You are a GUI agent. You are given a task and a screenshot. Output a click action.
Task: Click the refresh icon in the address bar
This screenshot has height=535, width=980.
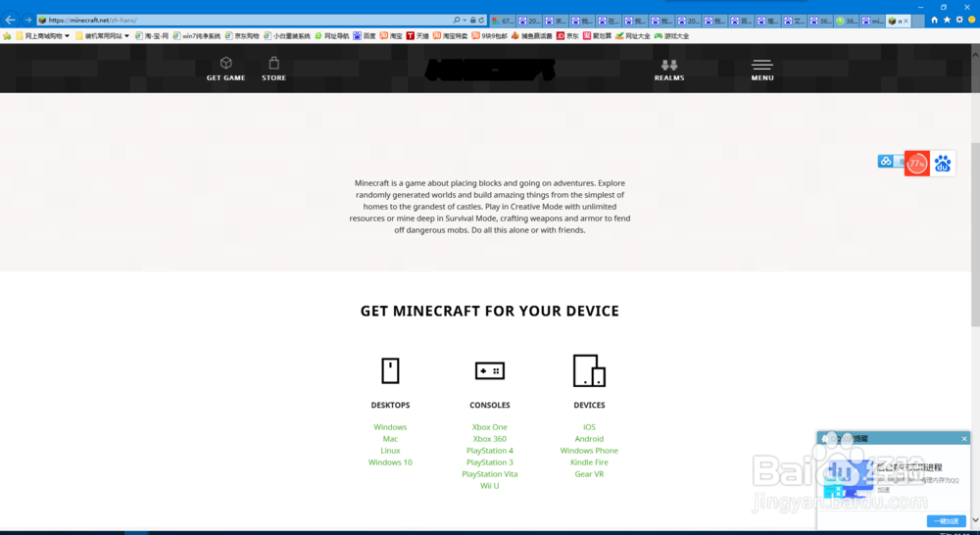pyautogui.click(x=481, y=20)
